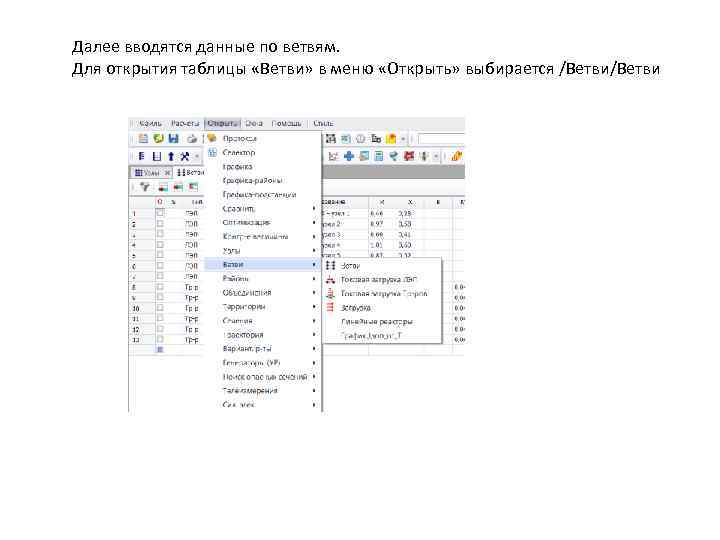Click the empty input field in top toolbar
The width and height of the screenshot is (720, 540).
pos(441,139)
